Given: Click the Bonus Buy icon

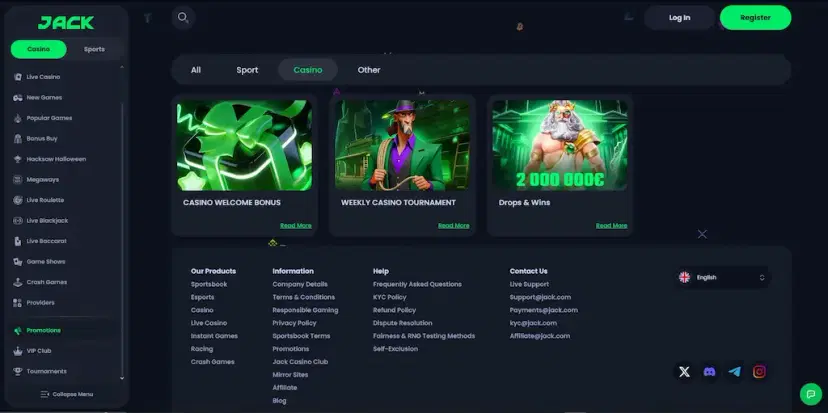Looking at the screenshot, I should pyautogui.click(x=18, y=139).
